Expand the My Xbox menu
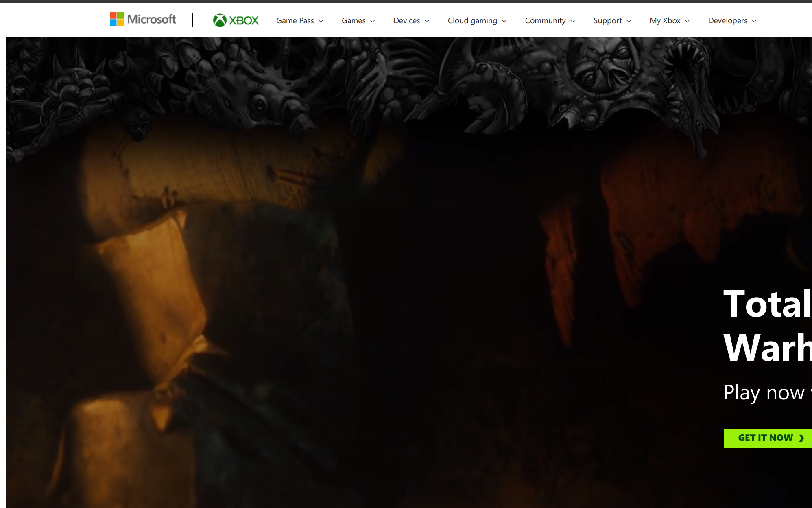The width and height of the screenshot is (812, 508). point(670,20)
